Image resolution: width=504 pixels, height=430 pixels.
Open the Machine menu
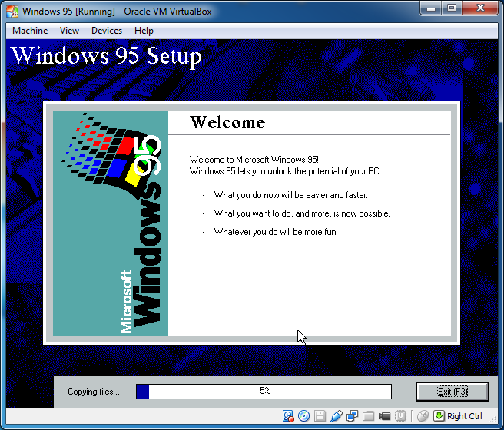click(x=30, y=31)
